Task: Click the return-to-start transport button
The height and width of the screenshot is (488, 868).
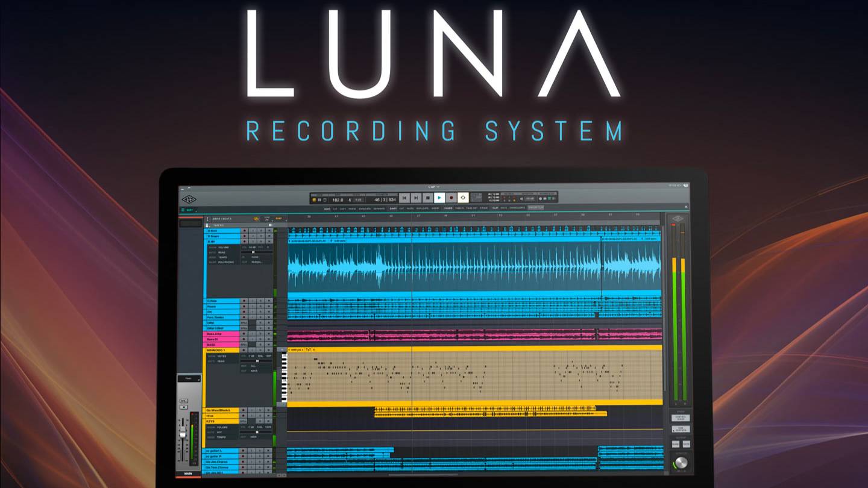Action: click(x=404, y=198)
